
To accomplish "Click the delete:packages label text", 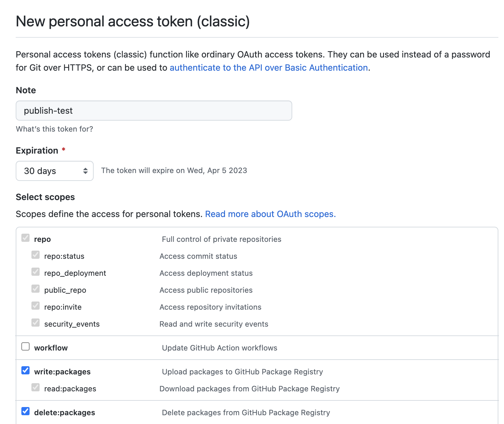I will (x=64, y=413).
